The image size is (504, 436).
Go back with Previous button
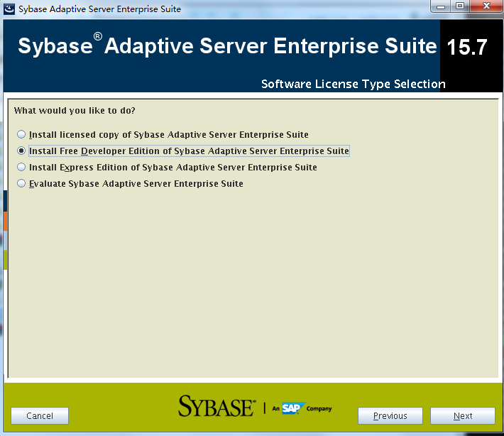[390, 415]
